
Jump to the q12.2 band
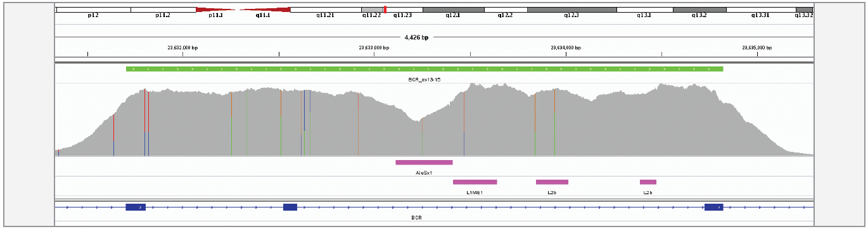click(506, 10)
